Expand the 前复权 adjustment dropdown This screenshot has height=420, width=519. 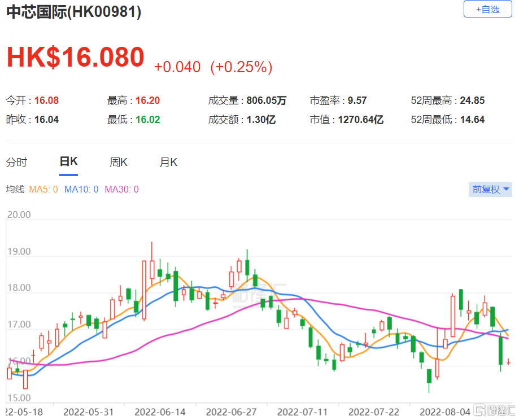[x=490, y=189]
